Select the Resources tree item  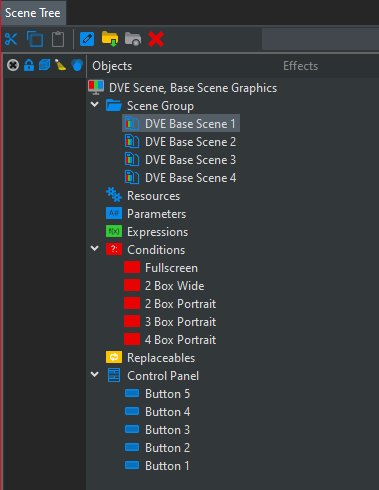(153, 196)
